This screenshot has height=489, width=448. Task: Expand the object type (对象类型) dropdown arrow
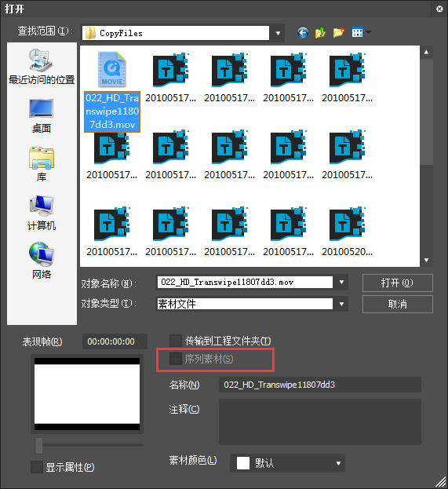point(341,304)
